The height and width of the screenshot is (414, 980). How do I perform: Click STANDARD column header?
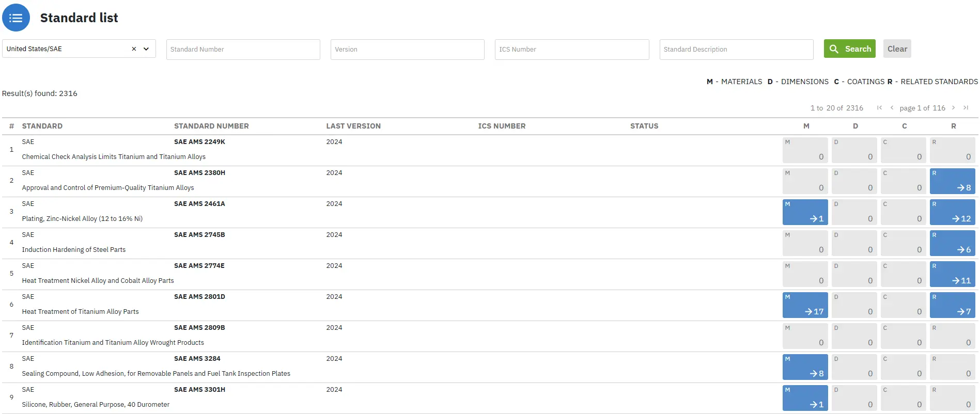[x=42, y=126]
